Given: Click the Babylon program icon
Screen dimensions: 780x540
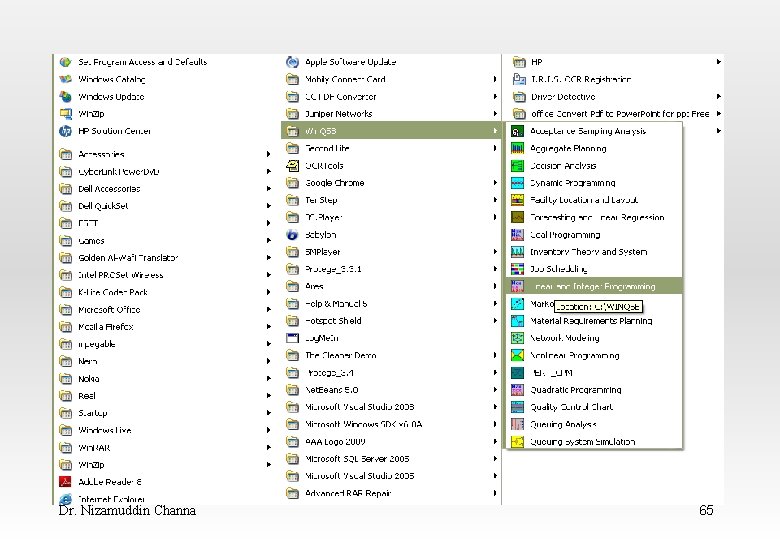Looking at the screenshot, I should click(x=292, y=235).
